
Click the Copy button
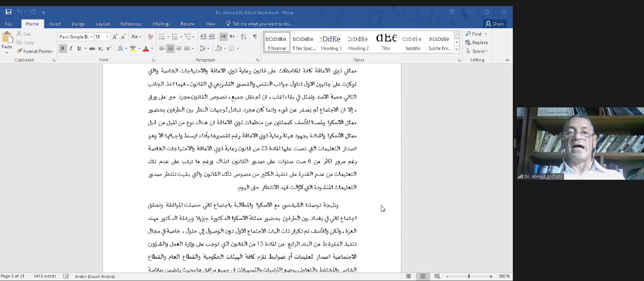pyautogui.click(x=25, y=42)
